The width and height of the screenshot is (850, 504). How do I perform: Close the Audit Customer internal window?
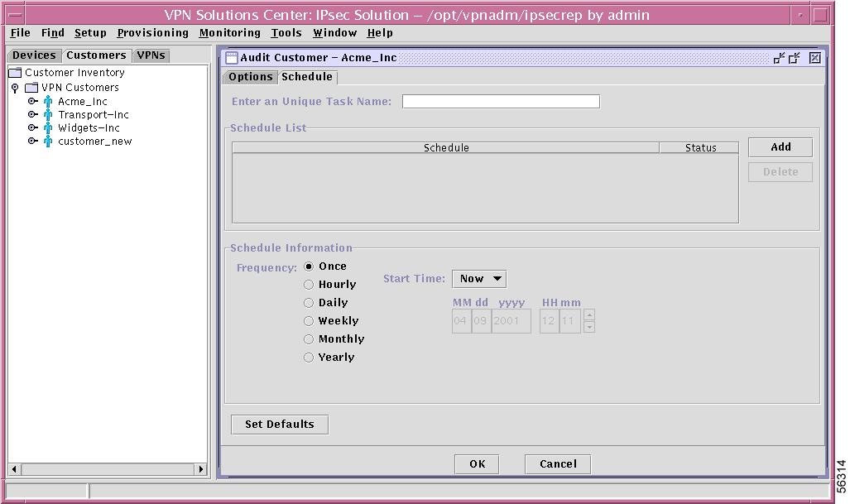(x=814, y=58)
